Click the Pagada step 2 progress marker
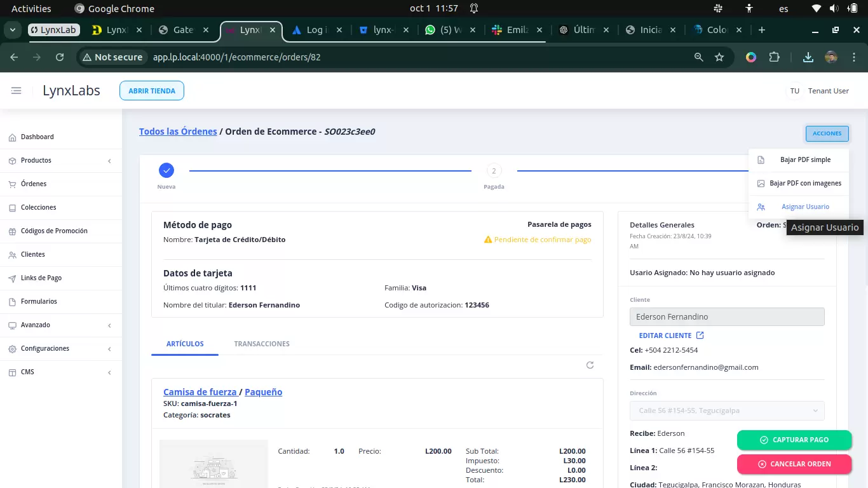This screenshot has height=488, width=868. (494, 171)
